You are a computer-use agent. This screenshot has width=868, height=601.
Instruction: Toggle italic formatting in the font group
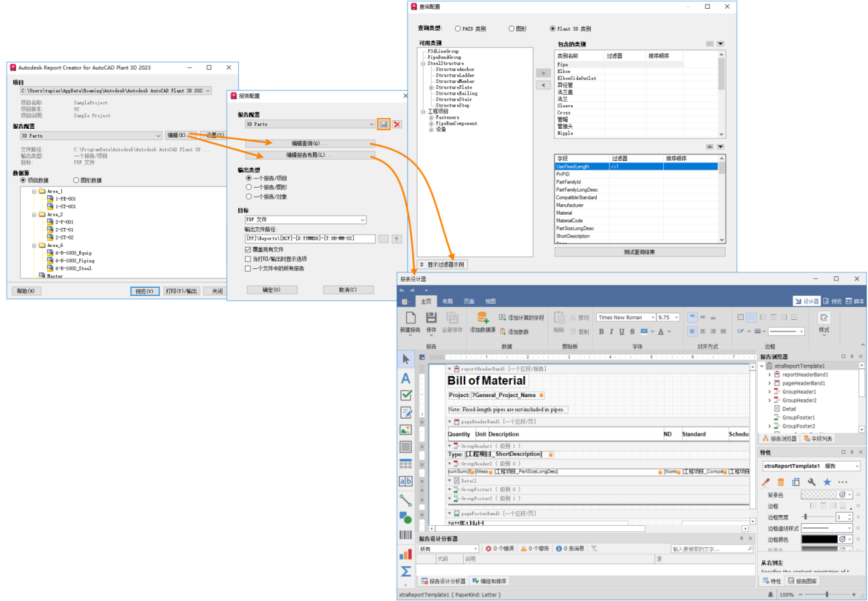(x=612, y=331)
